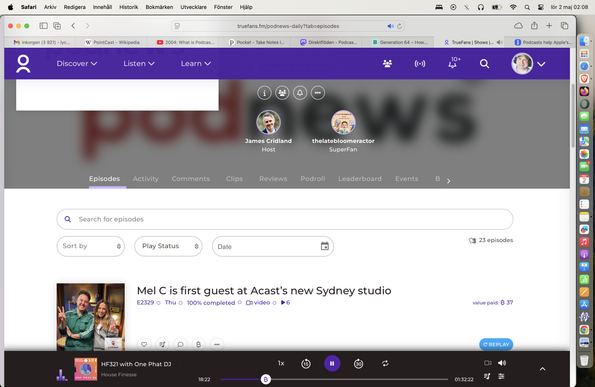595x387 pixels.
Task: Switch to the Podroll tab
Action: point(313,179)
